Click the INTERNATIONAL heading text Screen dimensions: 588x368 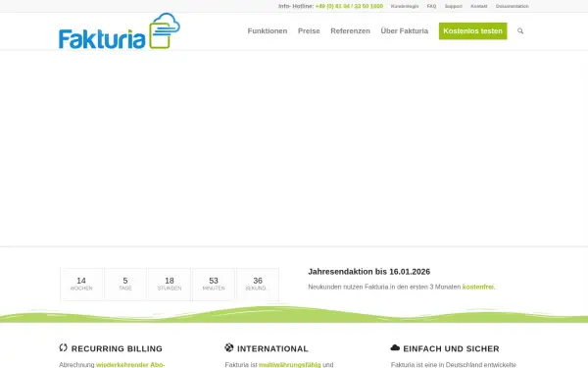(x=272, y=348)
